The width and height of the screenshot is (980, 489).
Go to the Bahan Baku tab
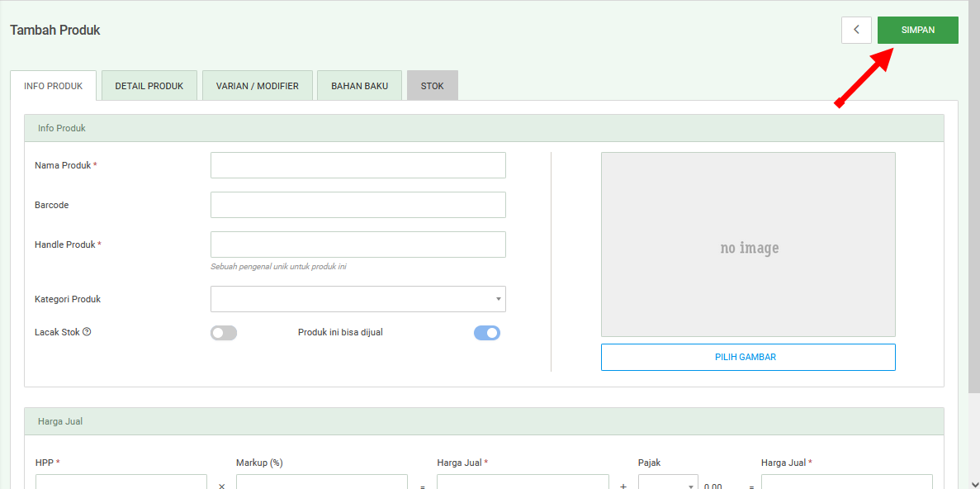point(359,86)
